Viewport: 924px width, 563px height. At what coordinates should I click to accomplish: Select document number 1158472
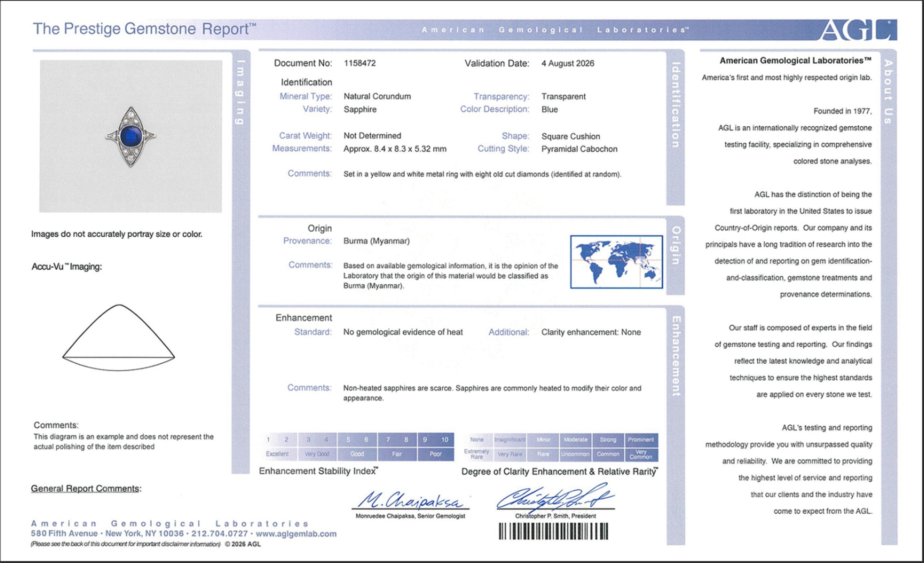click(x=360, y=63)
